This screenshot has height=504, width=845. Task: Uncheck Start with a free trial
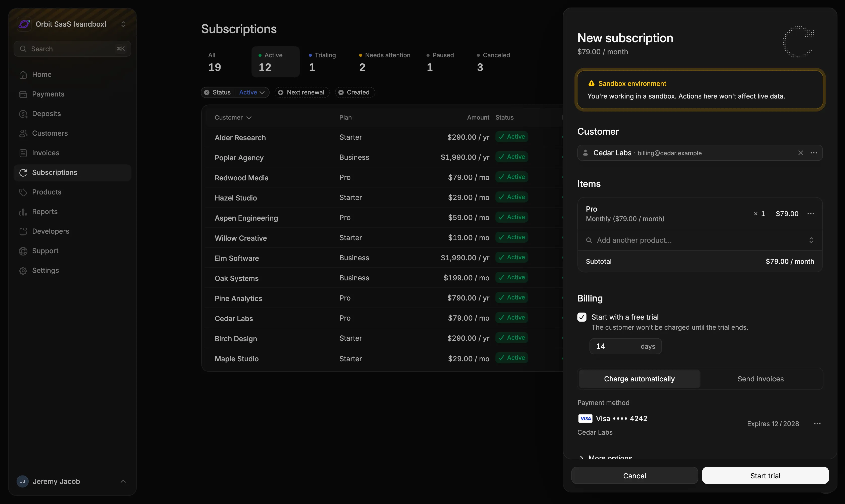point(582,317)
